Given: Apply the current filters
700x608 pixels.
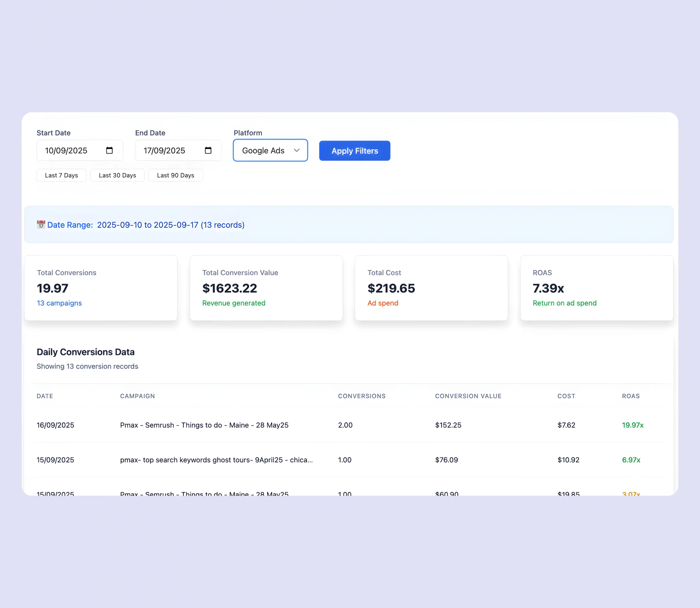Looking at the screenshot, I should (x=354, y=151).
